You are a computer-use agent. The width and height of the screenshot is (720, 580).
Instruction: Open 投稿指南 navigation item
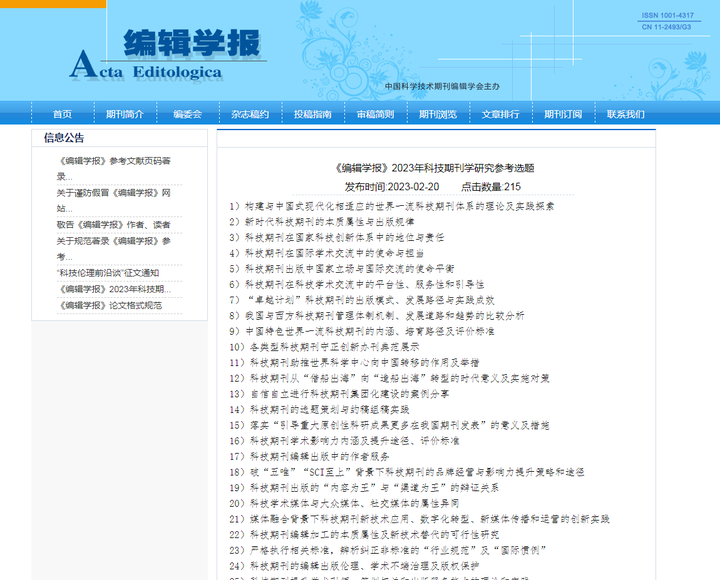tap(313, 114)
